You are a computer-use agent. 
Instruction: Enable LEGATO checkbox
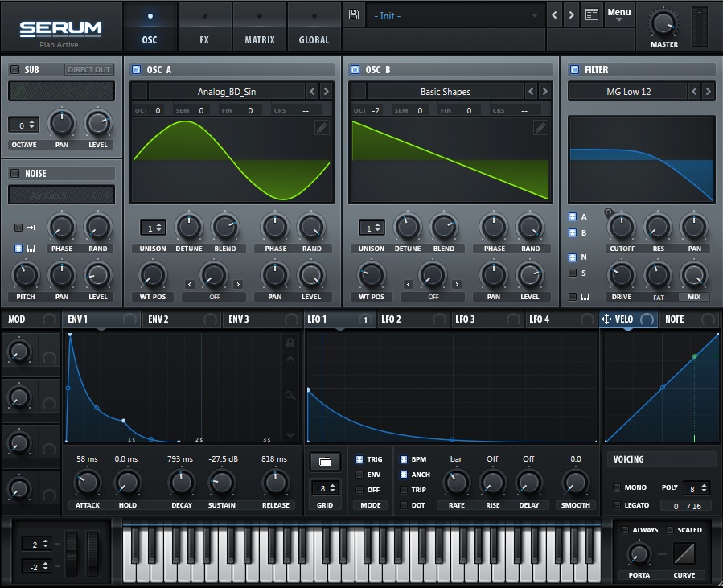(x=617, y=505)
